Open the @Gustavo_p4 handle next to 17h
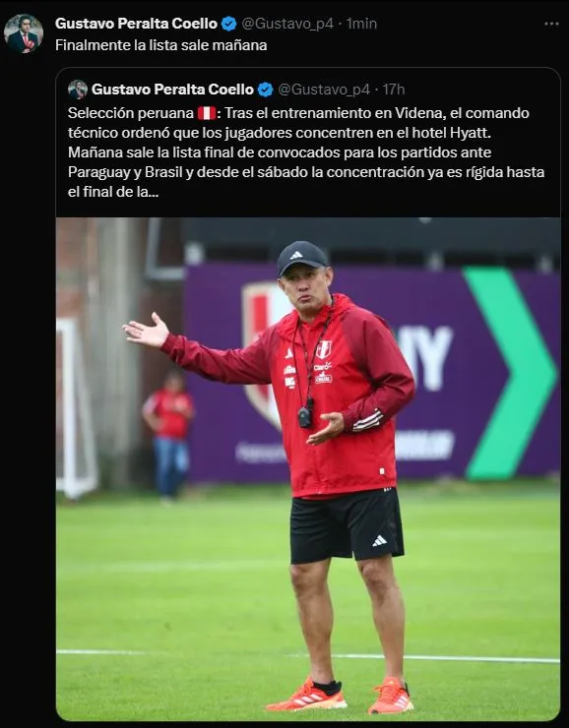 tap(324, 90)
